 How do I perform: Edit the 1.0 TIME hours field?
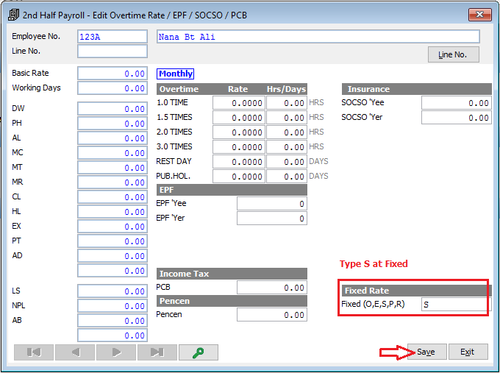(286, 103)
